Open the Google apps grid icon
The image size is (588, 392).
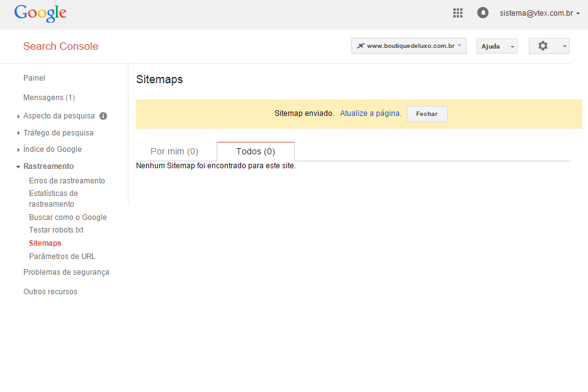coord(458,13)
